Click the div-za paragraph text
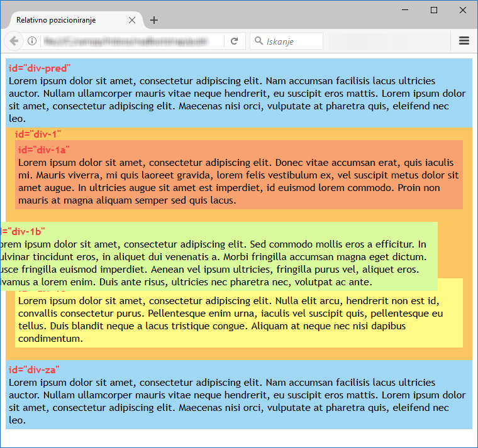 point(237,401)
